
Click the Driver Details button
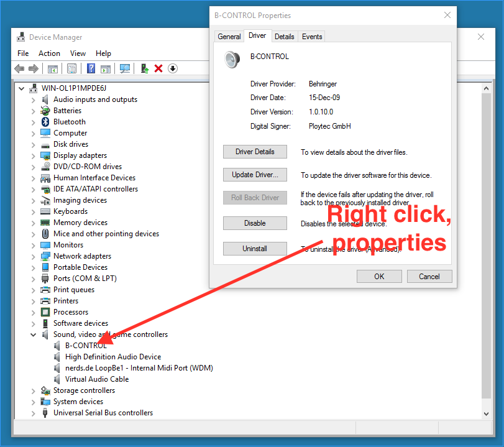click(255, 152)
